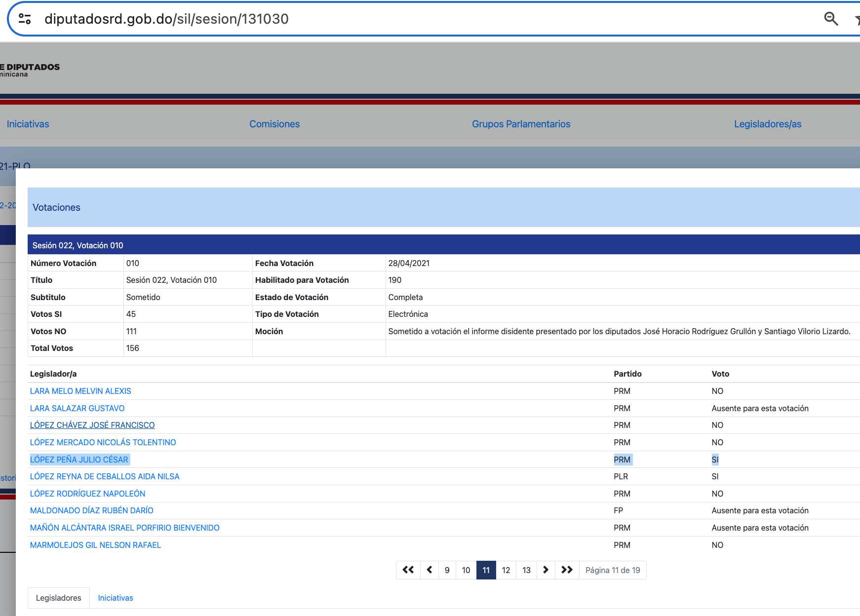Go to page 10 of results
The image size is (860, 616).
pyautogui.click(x=466, y=570)
